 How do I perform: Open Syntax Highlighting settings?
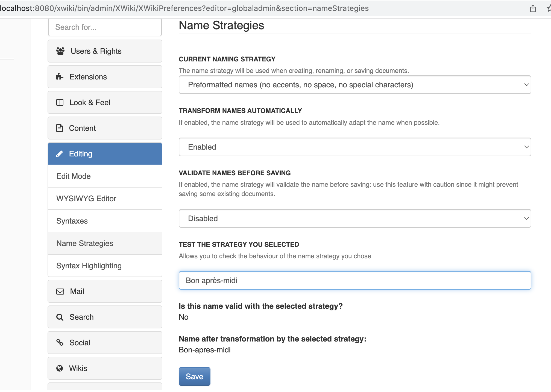(105, 266)
